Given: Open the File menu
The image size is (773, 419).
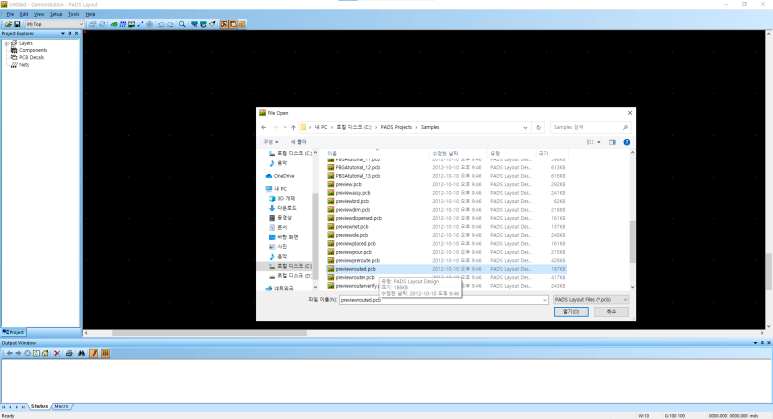Looking at the screenshot, I should click(10, 14).
